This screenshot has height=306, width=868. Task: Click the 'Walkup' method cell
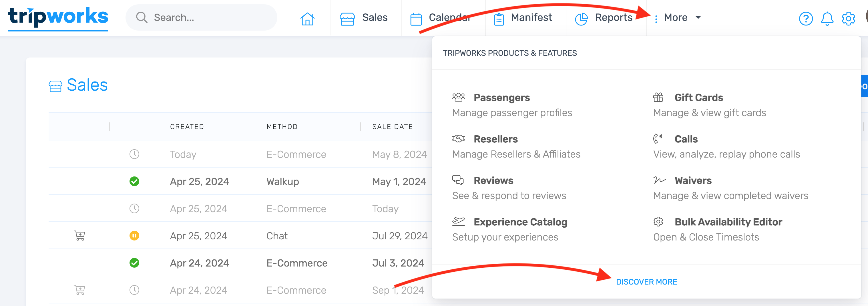(x=282, y=182)
